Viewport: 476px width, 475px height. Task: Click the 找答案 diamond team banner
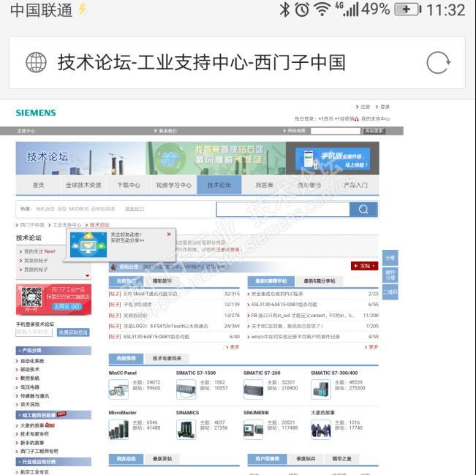[x=216, y=158]
